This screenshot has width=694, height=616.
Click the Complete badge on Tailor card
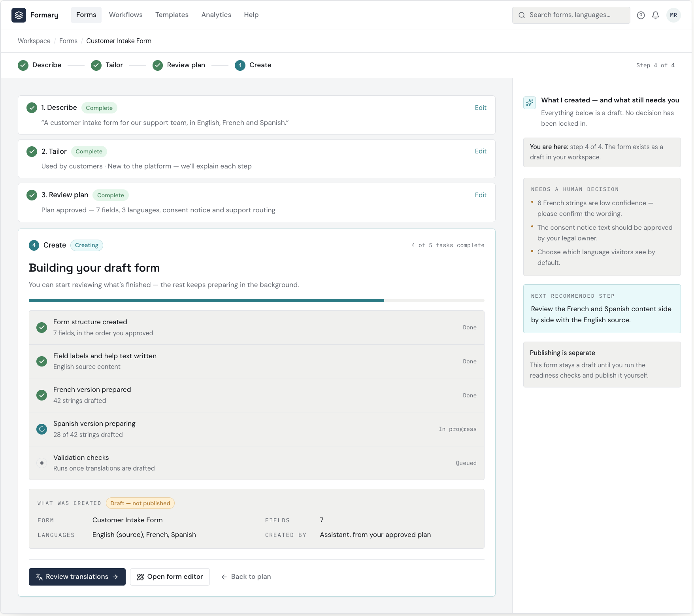(x=89, y=151)
